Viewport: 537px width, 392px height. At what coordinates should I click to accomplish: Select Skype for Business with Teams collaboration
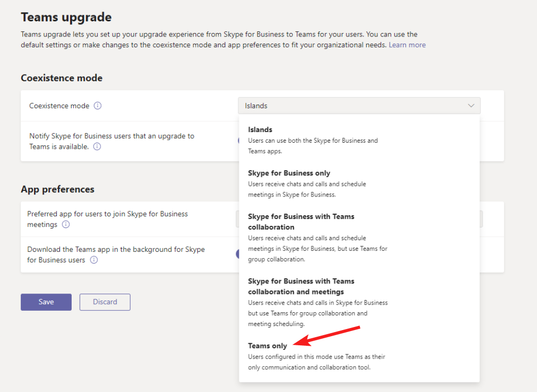coord(359,238)
